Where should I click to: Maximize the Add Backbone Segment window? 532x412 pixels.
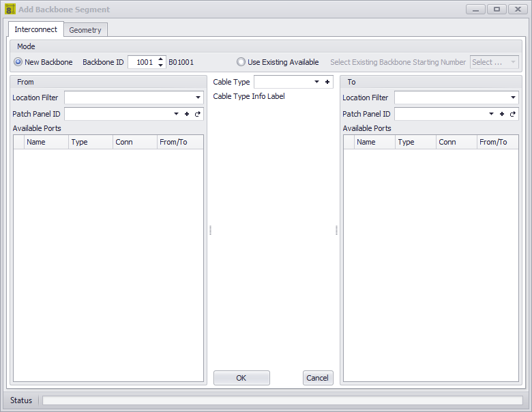pos(497,9)
